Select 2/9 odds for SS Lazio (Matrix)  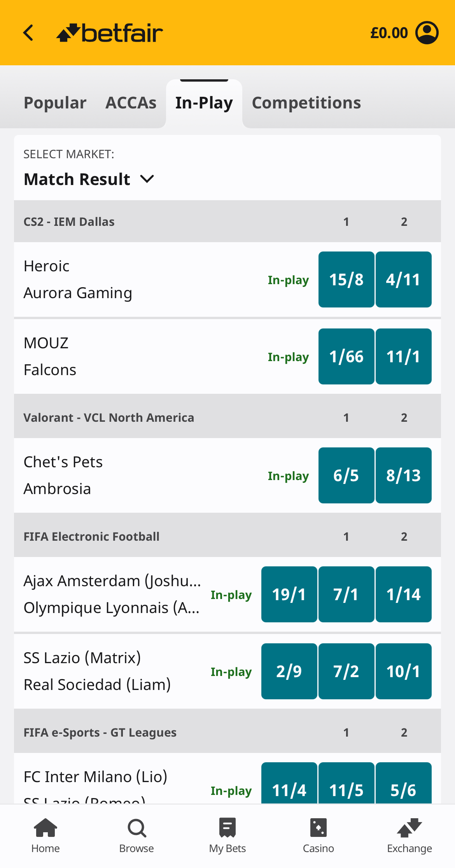[x=289, y=671]
